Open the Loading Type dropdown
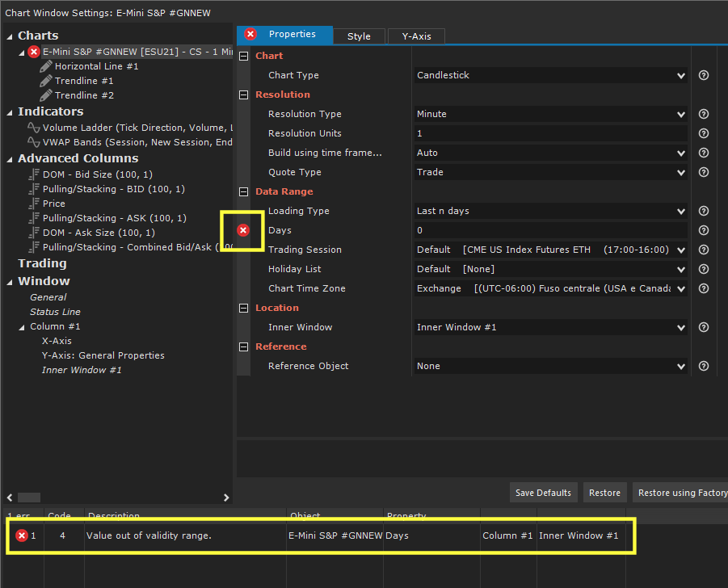Image resolution: width=728 pixels, height=588 pixels. [x=550, y=211]
